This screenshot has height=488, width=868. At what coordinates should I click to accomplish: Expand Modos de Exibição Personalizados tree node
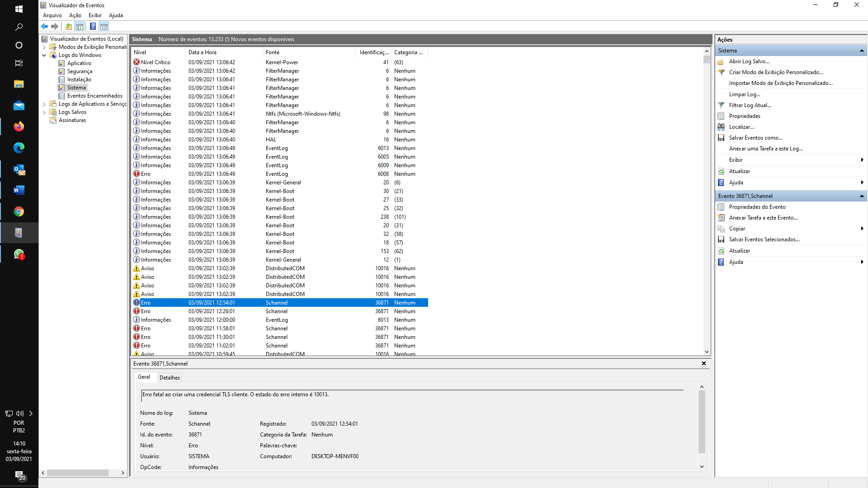(44, 47)
